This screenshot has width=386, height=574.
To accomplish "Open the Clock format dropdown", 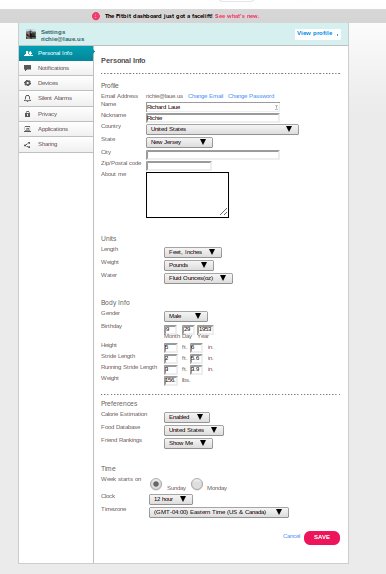I will click(171, 499).
